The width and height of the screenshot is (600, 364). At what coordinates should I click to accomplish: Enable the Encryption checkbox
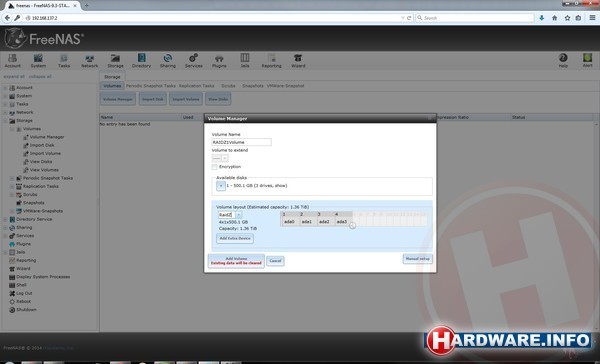tap(214, 167)
